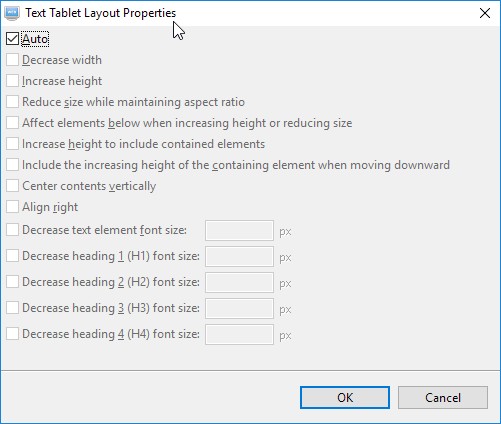Click the H3 font size input field
501x424 pixels.
239,308
